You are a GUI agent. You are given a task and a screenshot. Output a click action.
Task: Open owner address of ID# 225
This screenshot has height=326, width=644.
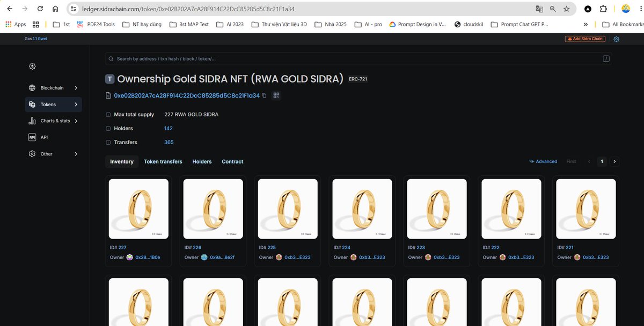point(297,257)
